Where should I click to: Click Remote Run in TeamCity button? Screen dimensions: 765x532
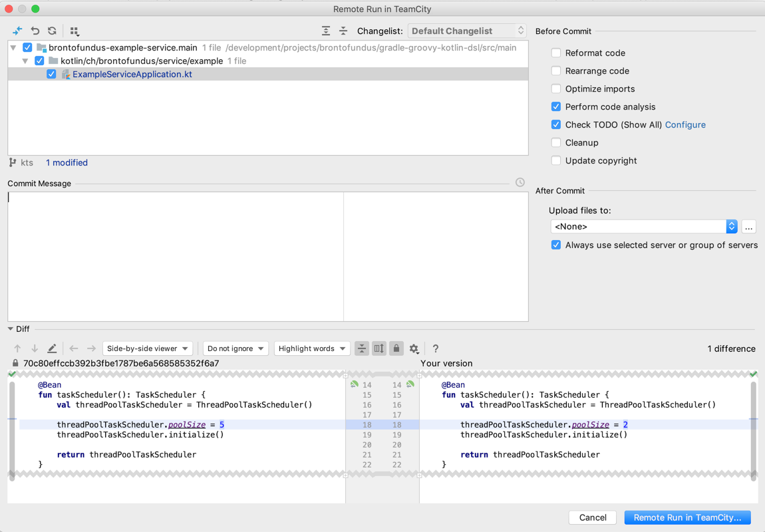(687, 517)
